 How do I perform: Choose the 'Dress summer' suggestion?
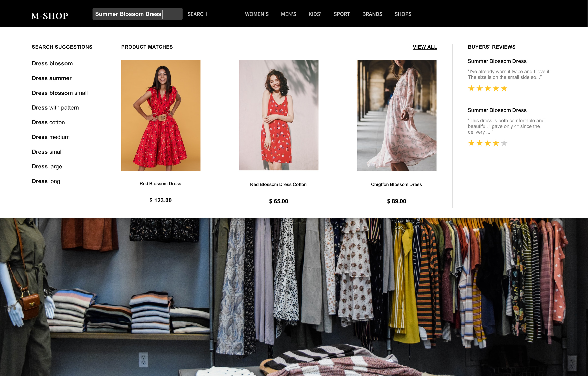pos(51,78)
